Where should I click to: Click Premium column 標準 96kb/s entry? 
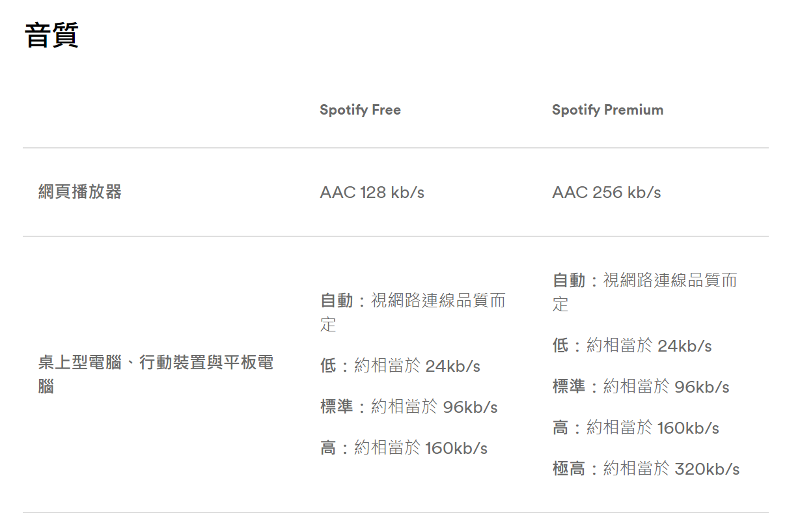pos(641,387)
